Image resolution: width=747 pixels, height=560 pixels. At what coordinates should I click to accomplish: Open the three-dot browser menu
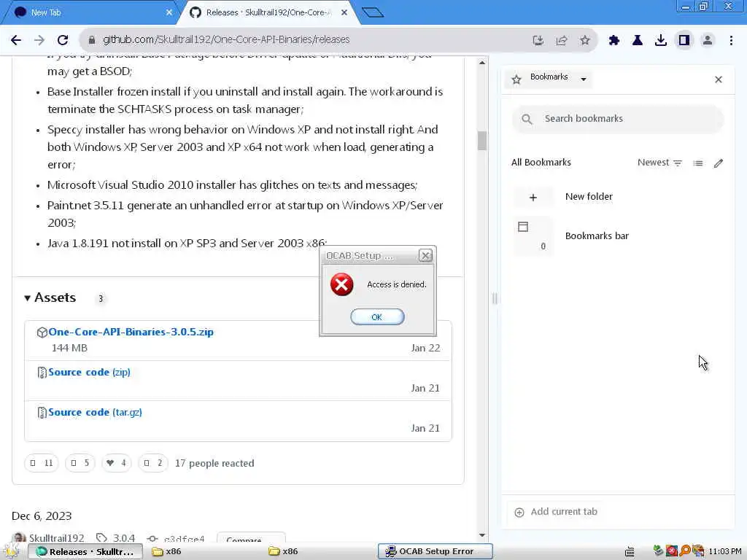coord(731,41)
